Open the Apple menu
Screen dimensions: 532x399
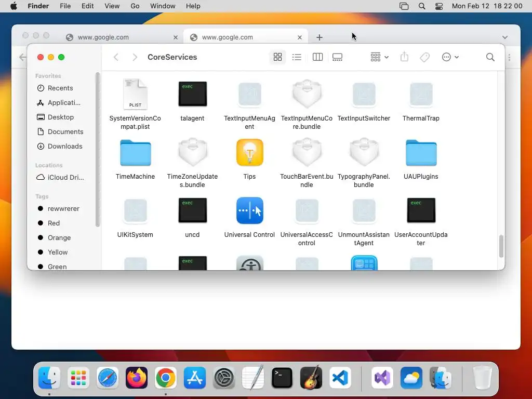[x=14, y=6]
